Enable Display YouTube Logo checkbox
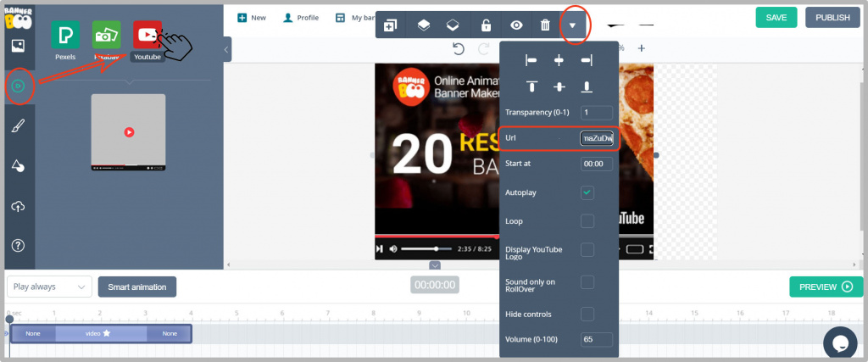 [587, 249]
